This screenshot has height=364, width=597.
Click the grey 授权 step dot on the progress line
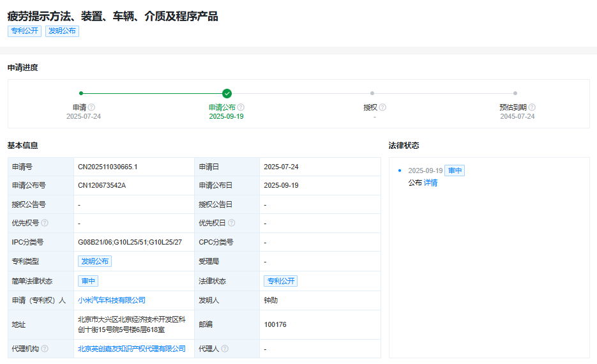(372, 93)
